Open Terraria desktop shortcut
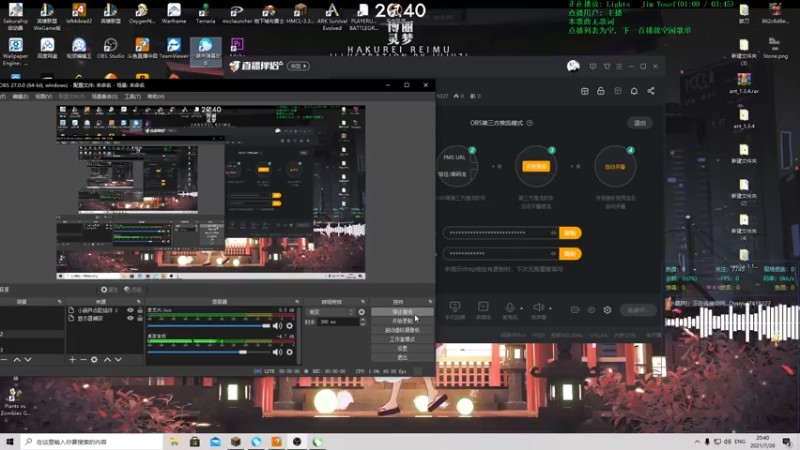Image resolution: width=800 pixels, height=450 pixels. point(205,14)
